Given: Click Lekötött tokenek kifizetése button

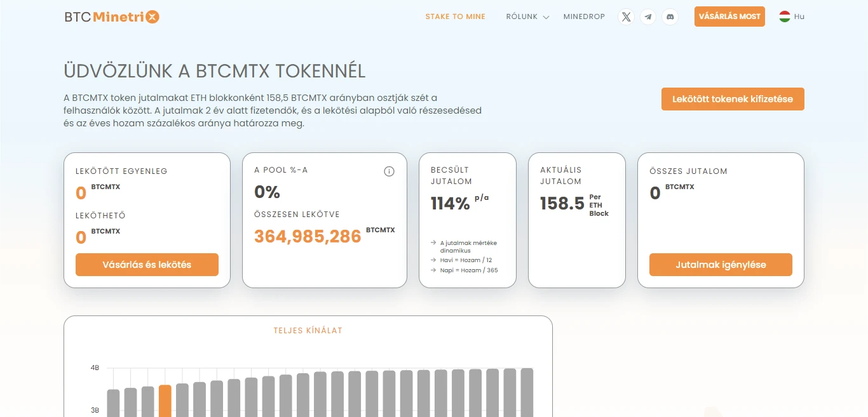Looking at the screenshot, I should pos(733,99).
